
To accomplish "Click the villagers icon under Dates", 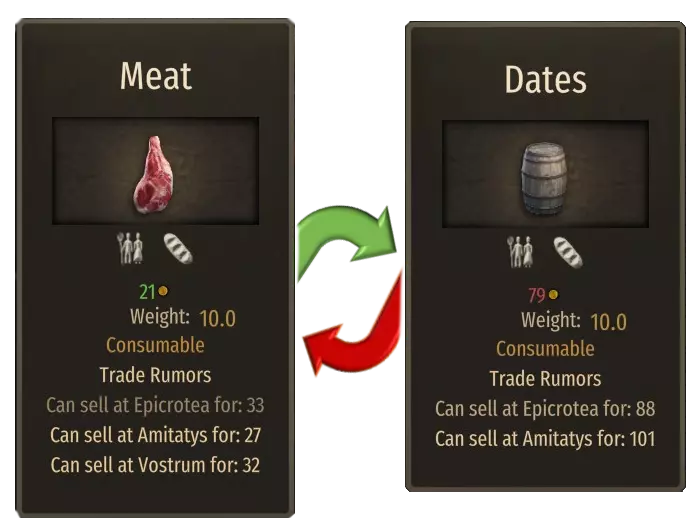I will (520, 252).
